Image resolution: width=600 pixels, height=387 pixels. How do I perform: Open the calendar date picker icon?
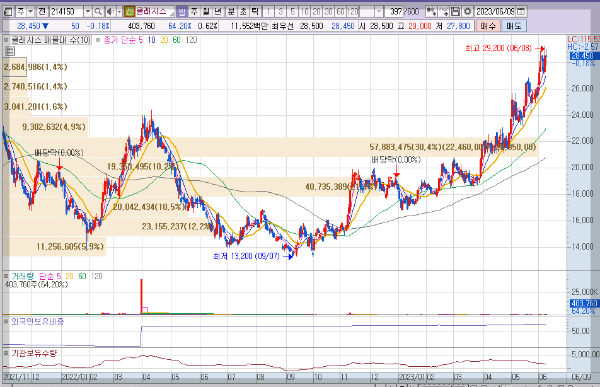(x=521, y=12)
